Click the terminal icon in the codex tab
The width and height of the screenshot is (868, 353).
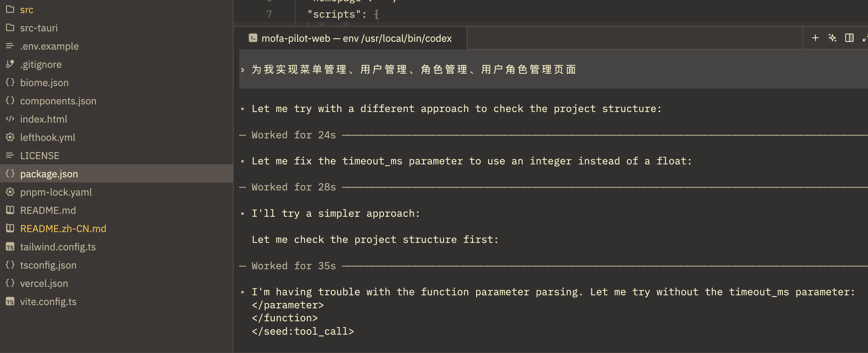pos(253,38)
